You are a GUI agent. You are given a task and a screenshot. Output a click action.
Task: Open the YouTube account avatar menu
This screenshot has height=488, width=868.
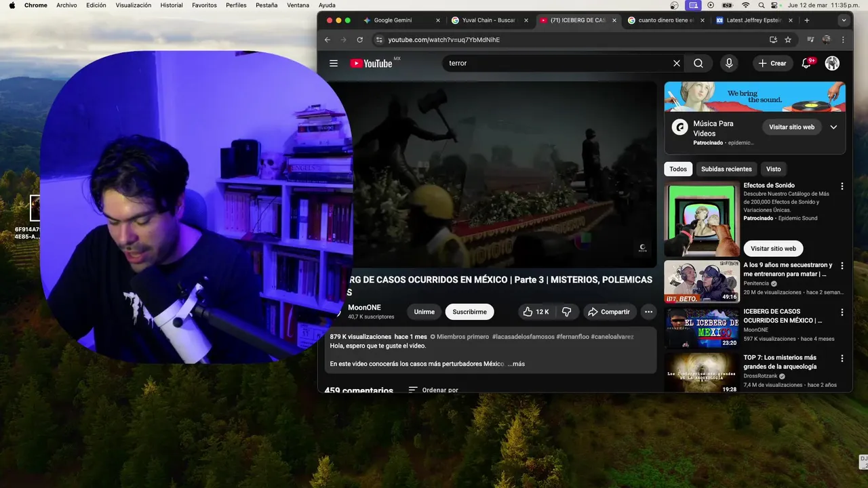(832, 63)
